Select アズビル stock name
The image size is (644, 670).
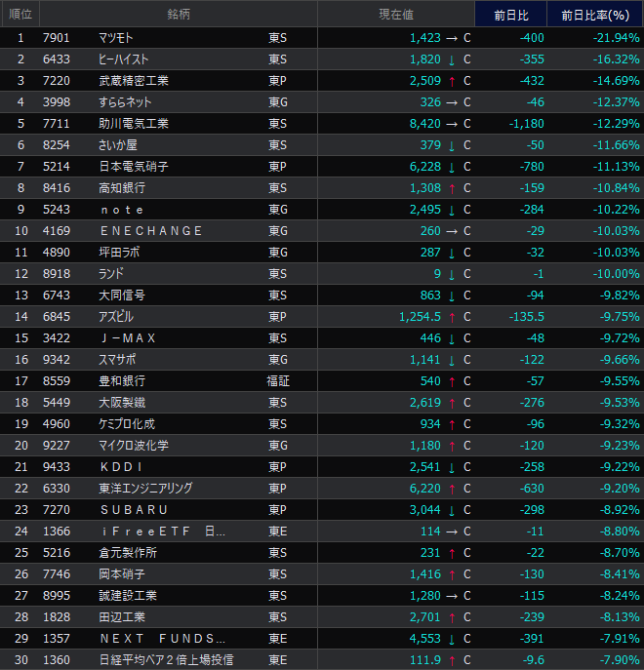coord(116,317)
